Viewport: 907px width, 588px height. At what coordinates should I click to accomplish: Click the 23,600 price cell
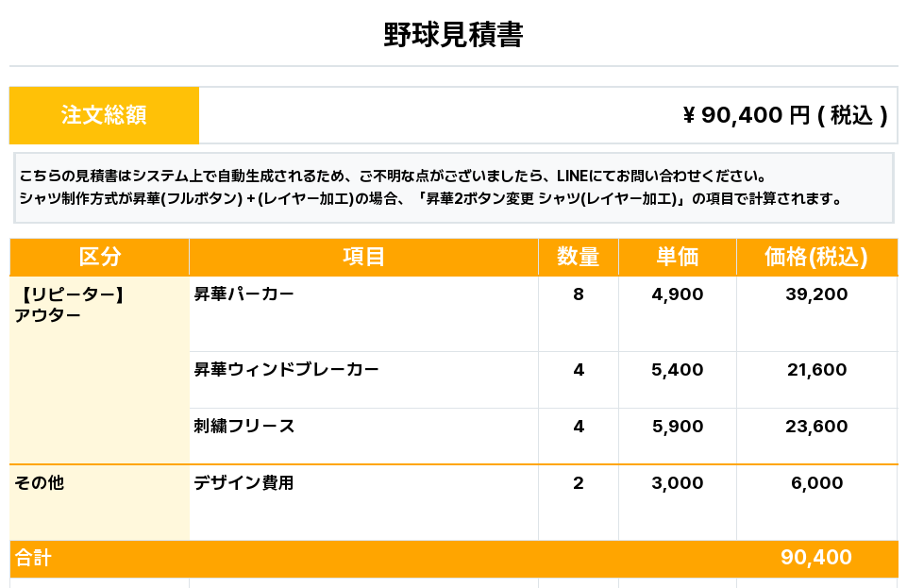tap(816, 427)
